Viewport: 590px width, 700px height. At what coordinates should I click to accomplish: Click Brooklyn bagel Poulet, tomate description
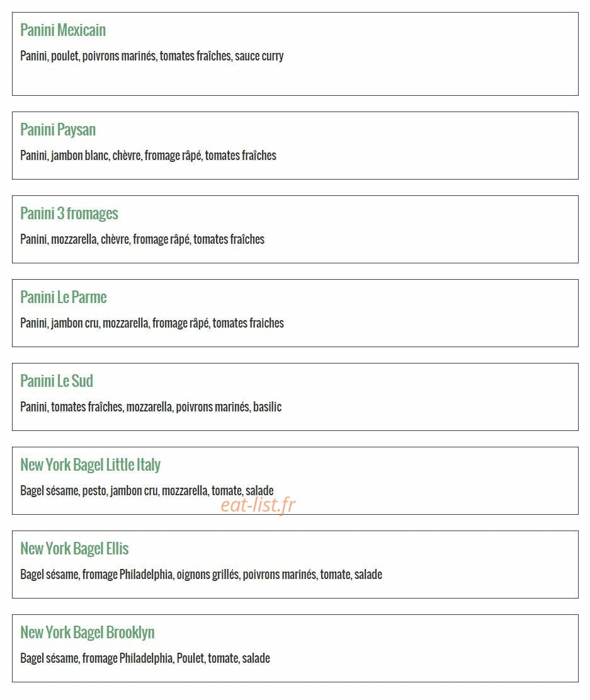tap(145, 658)
